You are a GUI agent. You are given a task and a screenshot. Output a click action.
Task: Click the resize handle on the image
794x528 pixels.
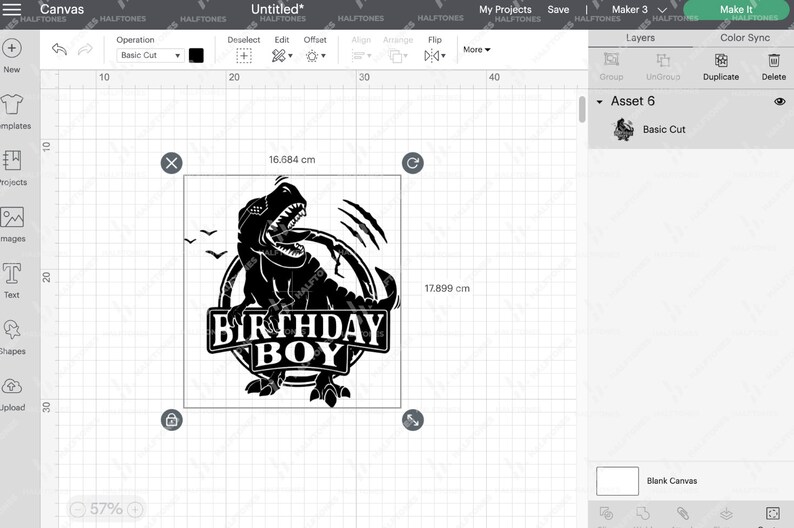click(x=413, y=420)
